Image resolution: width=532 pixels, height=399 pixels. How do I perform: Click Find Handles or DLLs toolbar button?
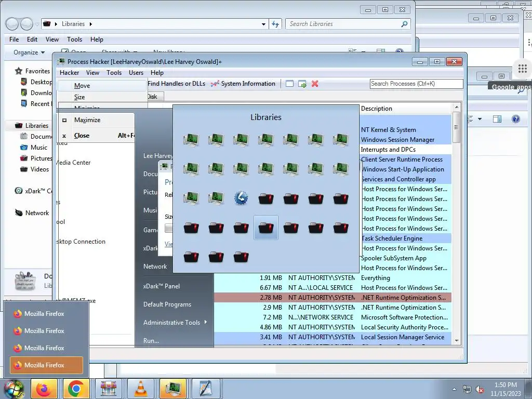(x=176, y=84)
